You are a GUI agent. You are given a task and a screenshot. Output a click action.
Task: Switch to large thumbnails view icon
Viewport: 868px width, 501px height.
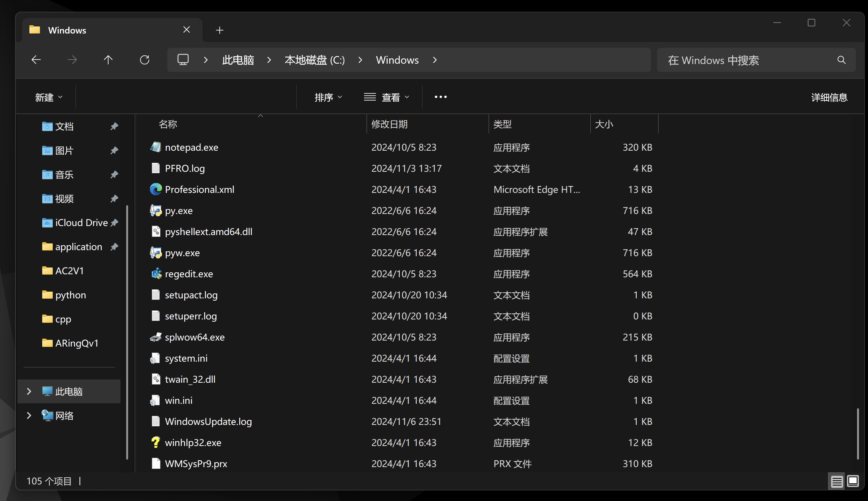853,481
